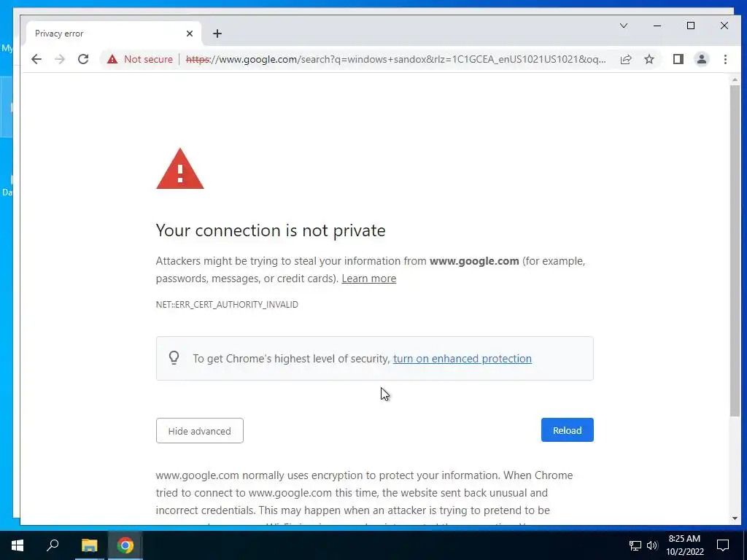The height and width of the screenshot is (560, 747).
Task: Open Chrome three-dot menu
Action: (725, 59)
